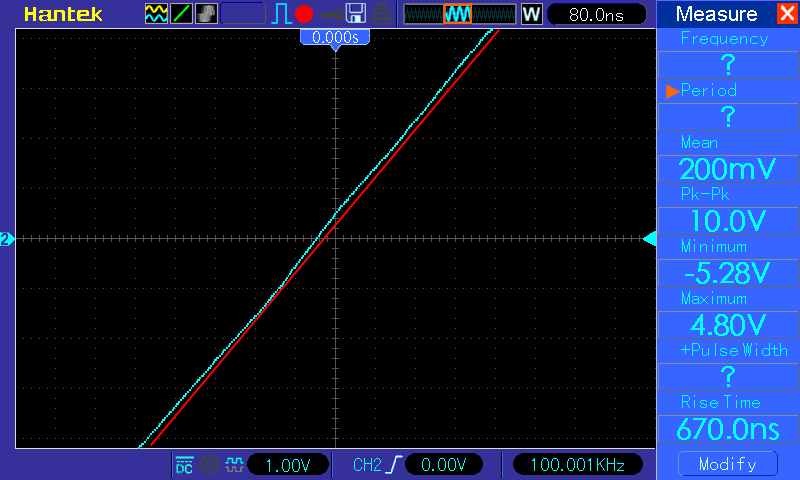Open the 1.00V vertical scale field
This screenshot has width=800, height=480.
pos(288,465)
